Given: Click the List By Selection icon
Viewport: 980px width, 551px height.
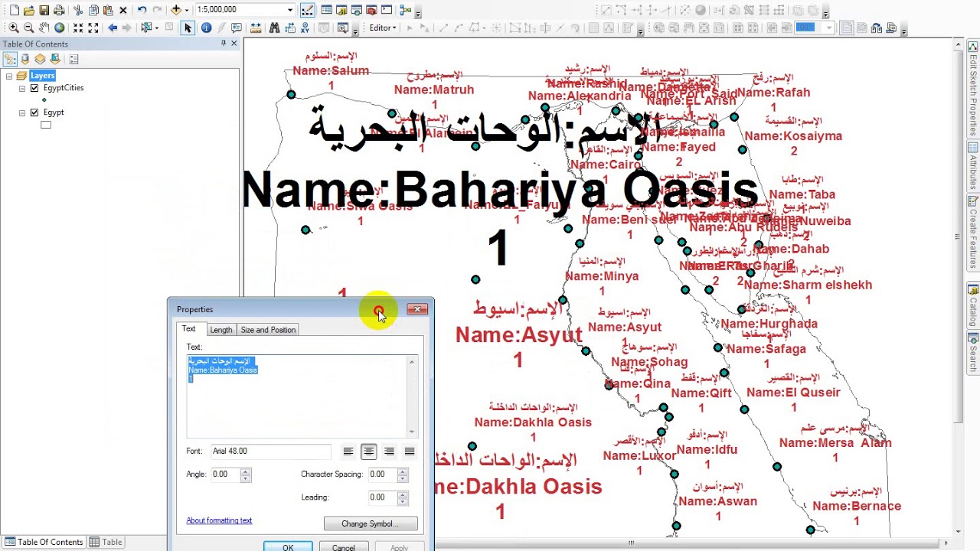Looking at the screenshot, I should point(55,59).
